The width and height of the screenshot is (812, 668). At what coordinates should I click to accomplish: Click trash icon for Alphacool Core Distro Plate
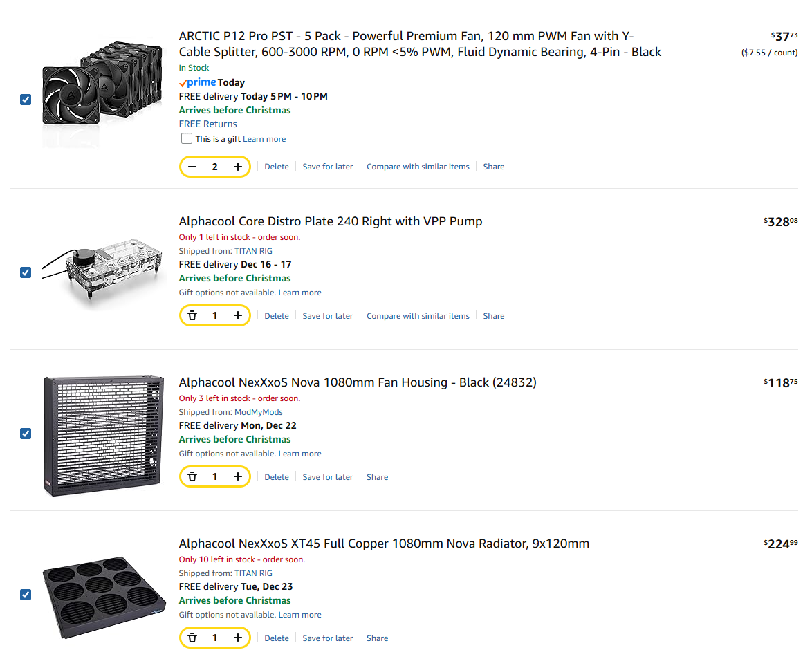(x=193, y=316)
